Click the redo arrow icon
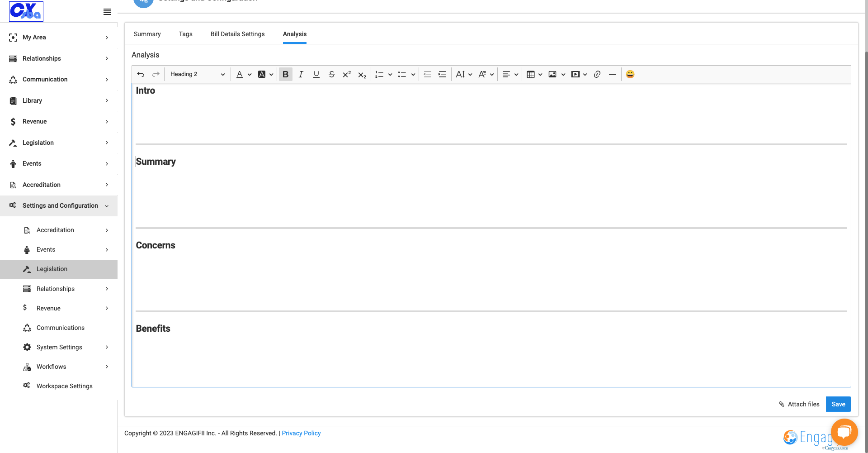 [156, 74]
